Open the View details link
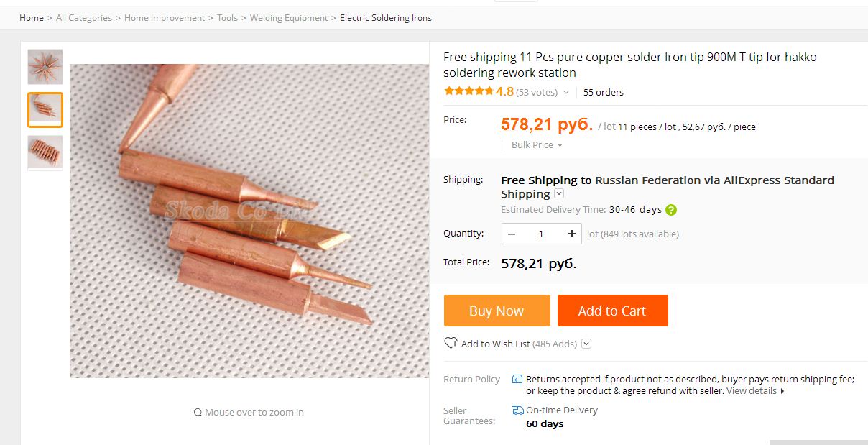The image size is (868, 445). click(752, 391)
